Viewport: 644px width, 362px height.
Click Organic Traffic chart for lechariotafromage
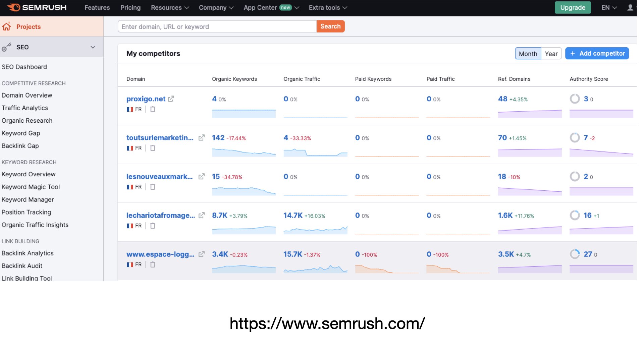[x=315, y=230]
